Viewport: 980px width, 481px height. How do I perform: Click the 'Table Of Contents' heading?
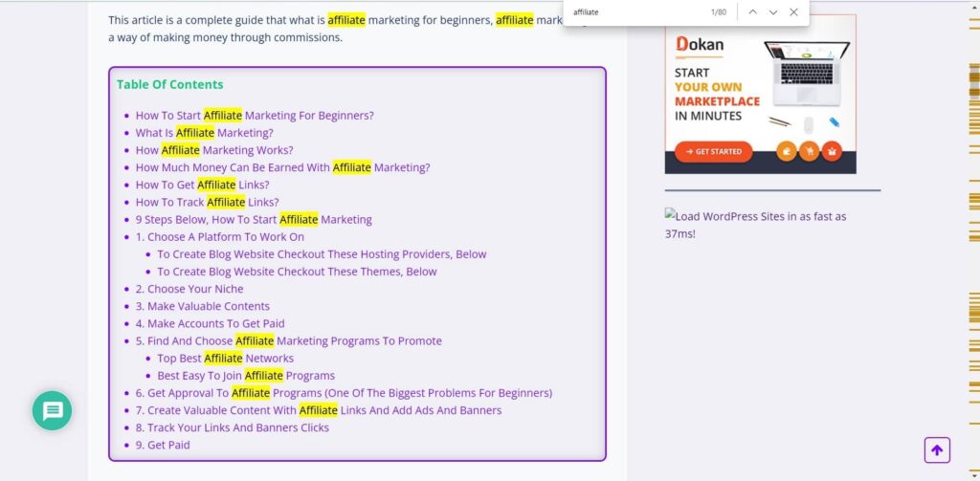[x=170, y=84]
